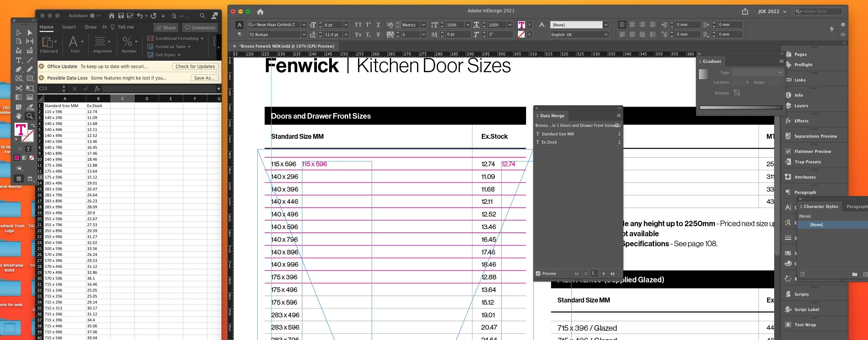Open Excel Home tab

(47, 27)
